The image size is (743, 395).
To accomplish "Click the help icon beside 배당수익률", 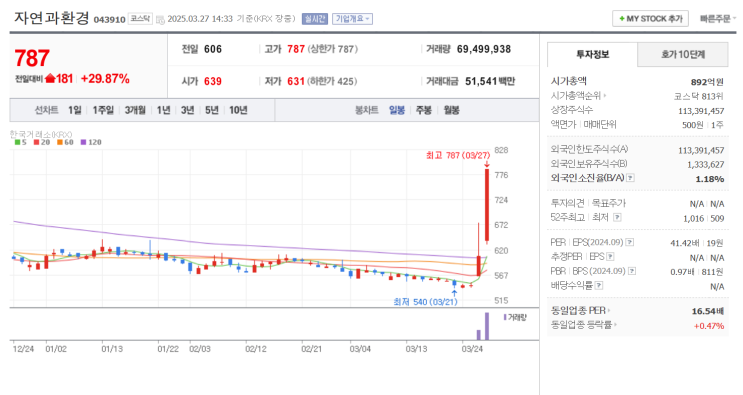I will tap(599, 286).
